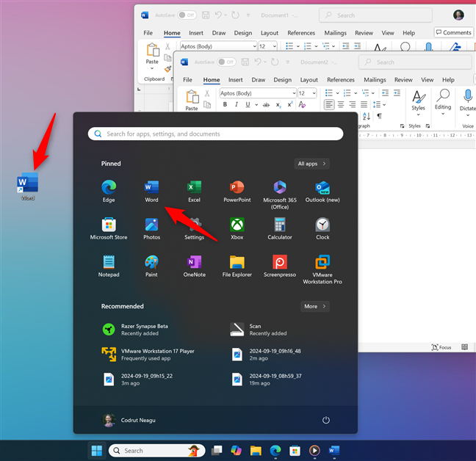Open File Explorer from Start menu

coord(237,266)
